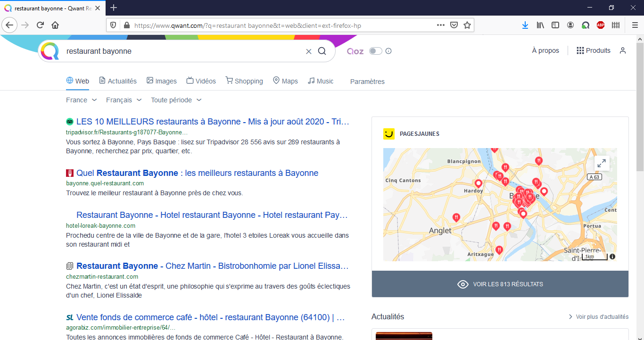Open the Adblock Plus extension
The image size is (644, 340).
pyautogui.click(x=601, y=25)
